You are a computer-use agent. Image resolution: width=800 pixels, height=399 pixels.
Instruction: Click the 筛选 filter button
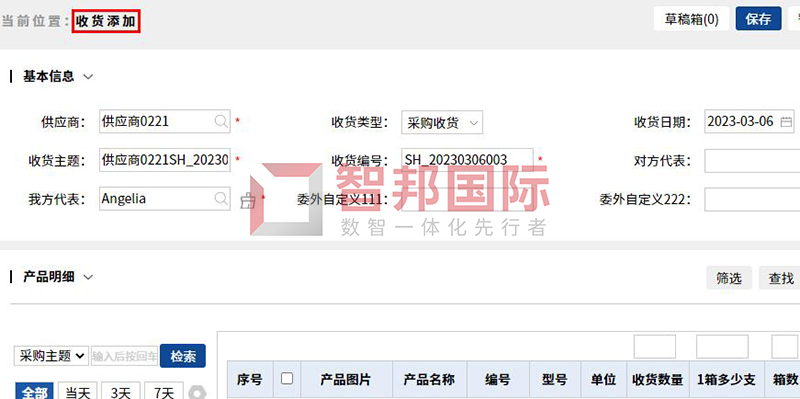pyautogui.click(x=729, y=278)
